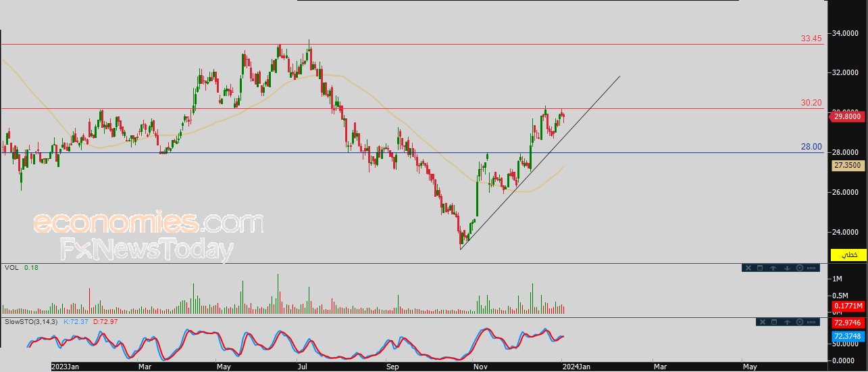
Task: Click 2024Jan on the time axis
Action: click(577, 367)
